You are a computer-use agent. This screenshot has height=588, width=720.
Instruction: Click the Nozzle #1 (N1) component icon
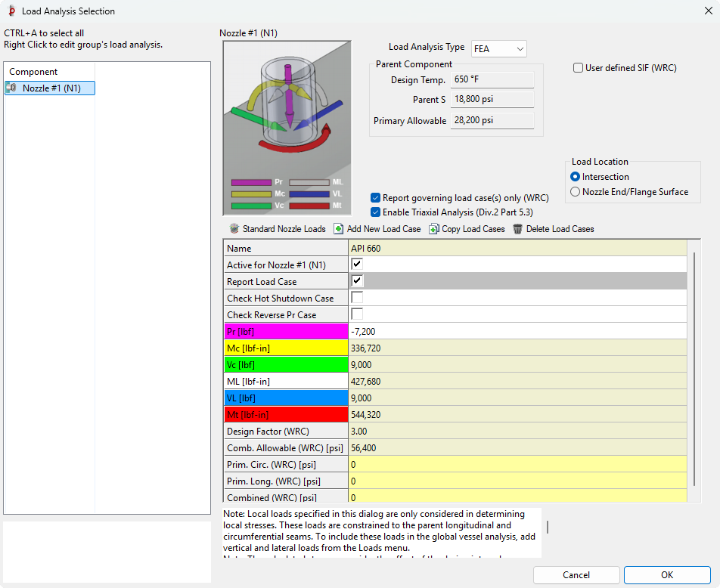click(x=11, y=88)
